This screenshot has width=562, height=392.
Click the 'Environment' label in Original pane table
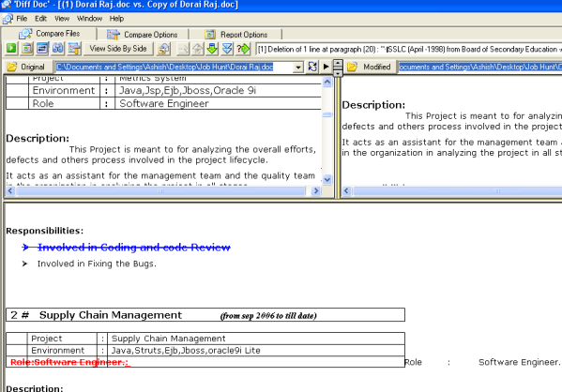[x=64, y=90]
